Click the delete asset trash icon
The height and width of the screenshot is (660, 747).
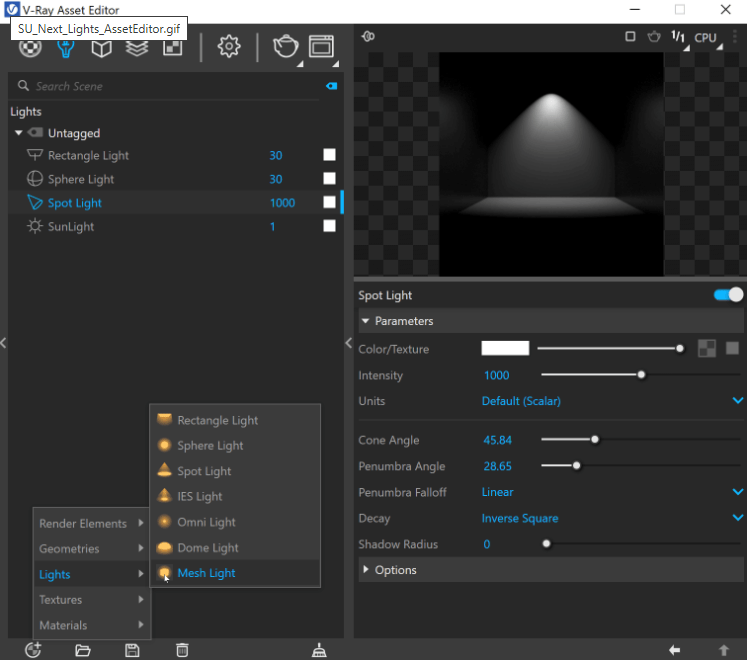pos(182,650)
